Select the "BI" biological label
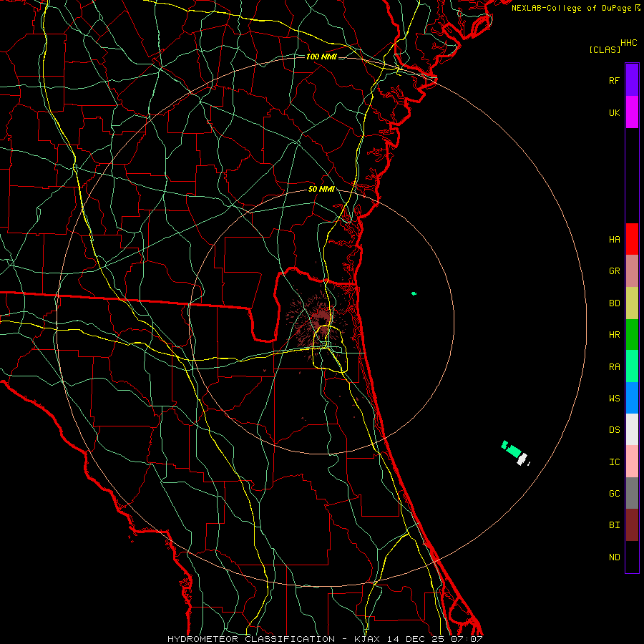 point(614,525)
